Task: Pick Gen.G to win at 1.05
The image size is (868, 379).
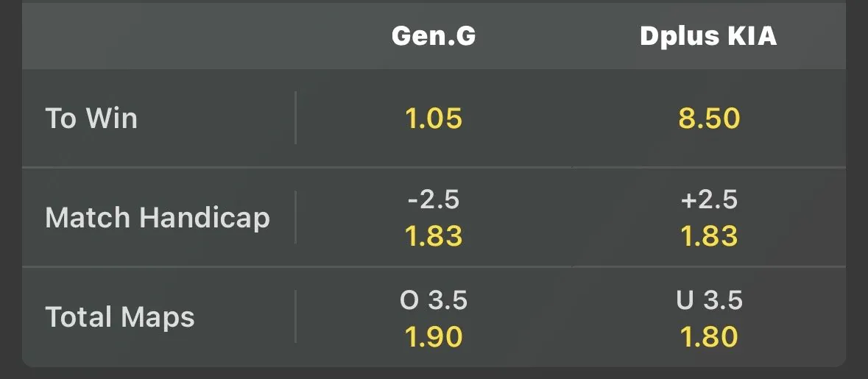Action: pyautogui.click(x=434, y=118)
